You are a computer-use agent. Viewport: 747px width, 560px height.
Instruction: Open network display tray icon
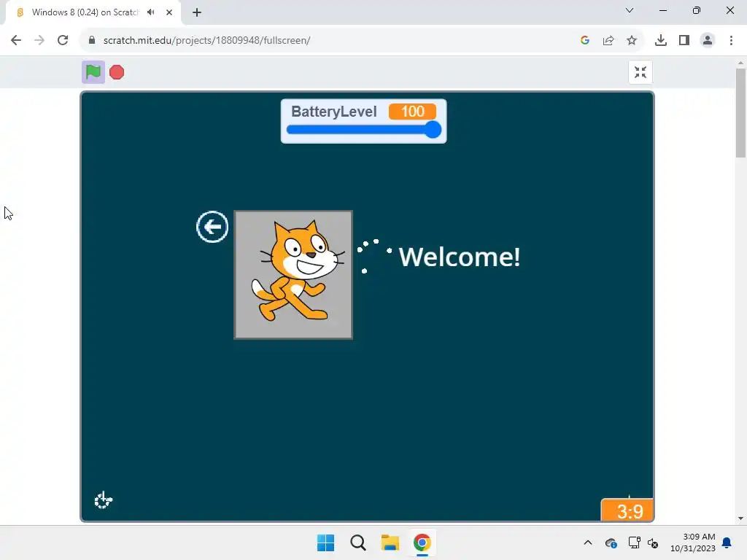[634, 542]
